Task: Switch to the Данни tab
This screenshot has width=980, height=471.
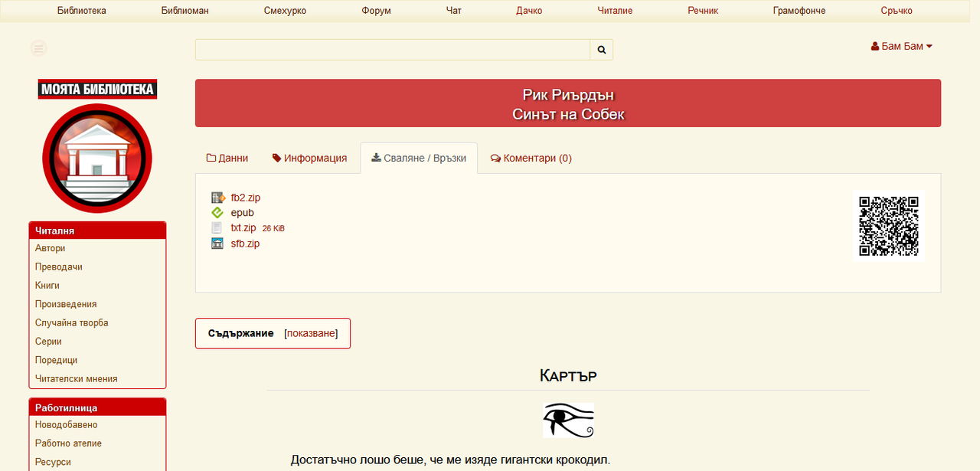Action: tap(227, 159)
